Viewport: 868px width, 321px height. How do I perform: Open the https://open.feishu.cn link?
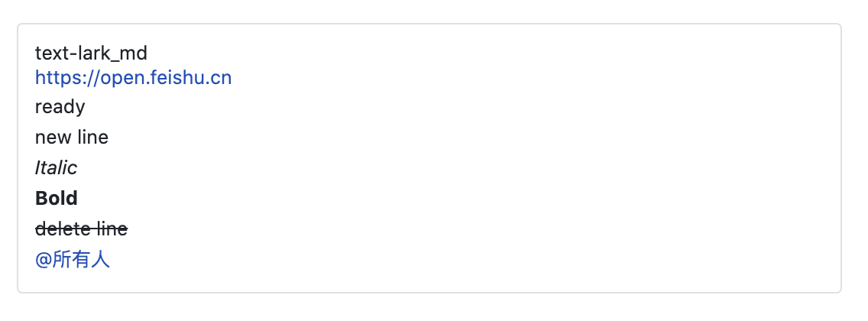tap(134, 78)
